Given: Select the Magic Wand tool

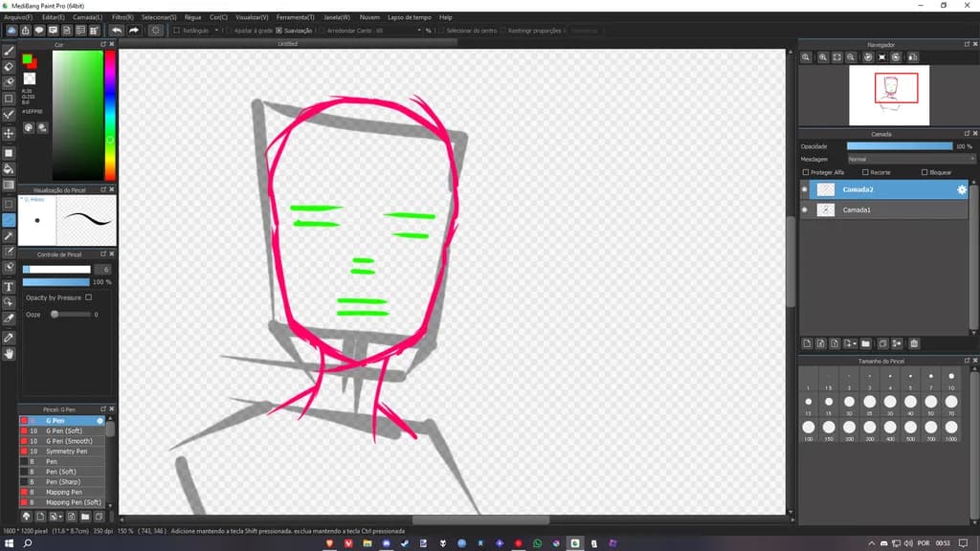Looking at the screenshot, I should tap(9, 236).
